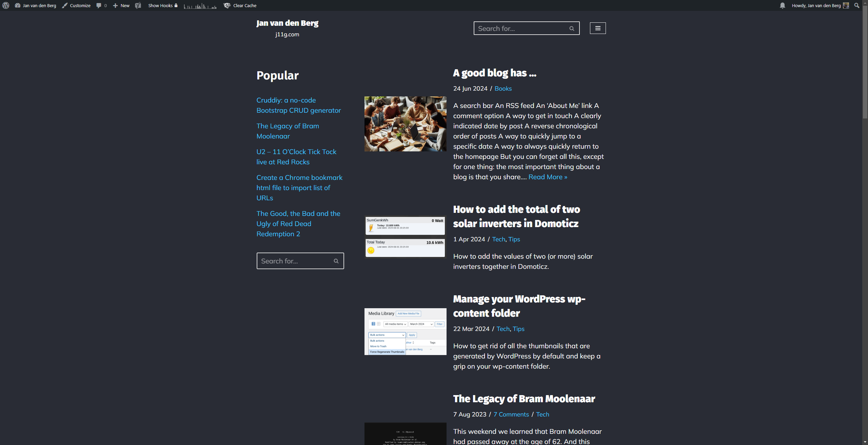Click the query monitor activity graph
The image size is (868, 445).
coord(200,6)
